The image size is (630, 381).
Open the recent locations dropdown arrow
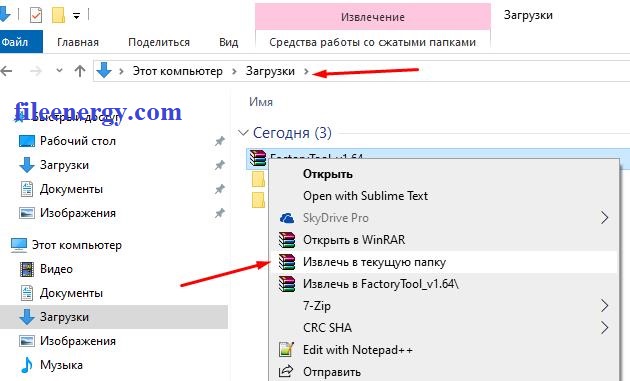[x=59, y=71]
